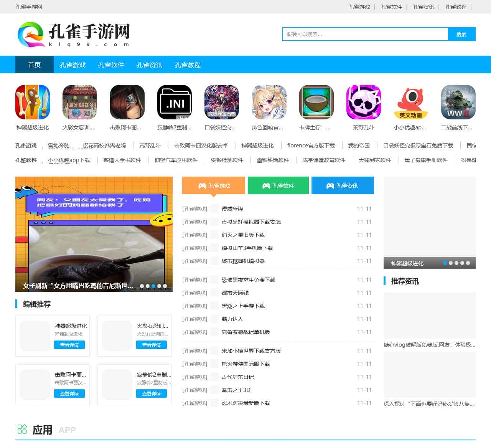Open the 成学课堂教育软件 tag link
491x448 pixels.
pyautogui.click(x=324, y=160)
